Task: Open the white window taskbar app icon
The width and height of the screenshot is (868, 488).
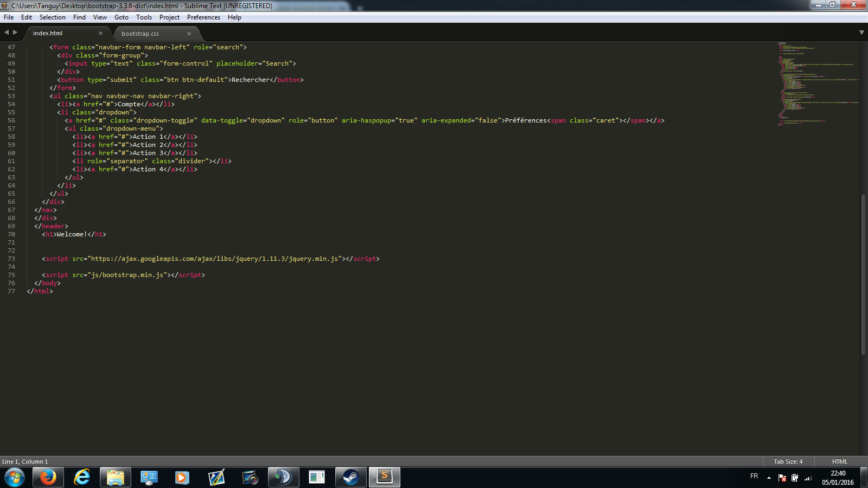Action: [x=317, y=477]
